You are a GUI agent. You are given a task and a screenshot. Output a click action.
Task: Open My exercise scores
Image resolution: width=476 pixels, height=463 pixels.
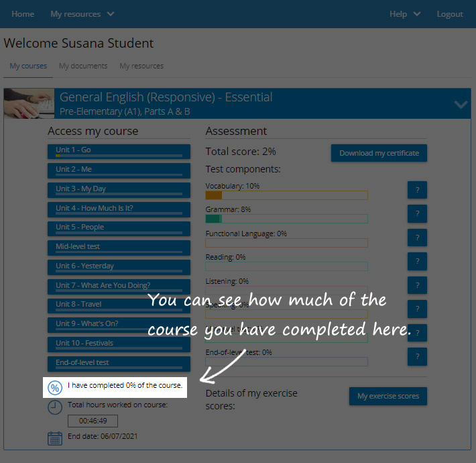pyautogui.click(x=388, y=396)
